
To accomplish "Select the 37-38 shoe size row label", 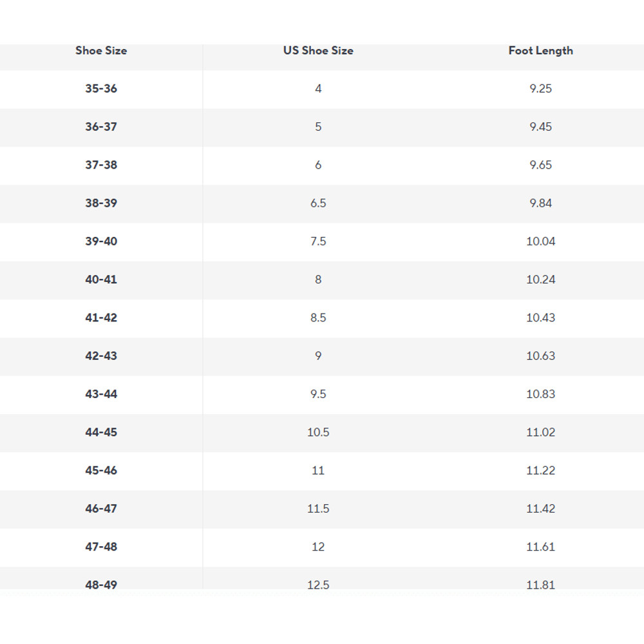I will (101, 165).
